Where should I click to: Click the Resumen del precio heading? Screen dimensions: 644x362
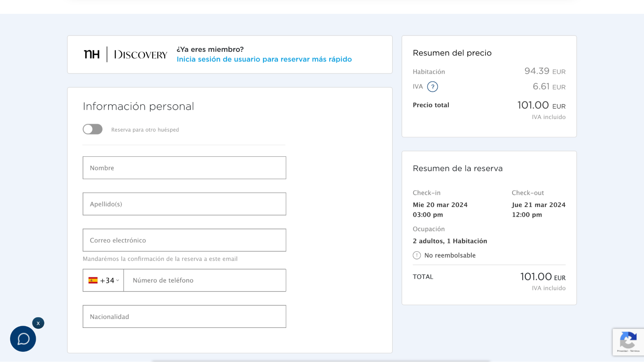(x=452, y=53)
